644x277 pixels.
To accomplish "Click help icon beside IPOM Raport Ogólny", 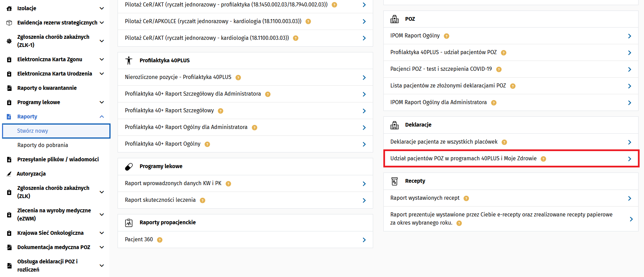I will [x=447, y=36].
